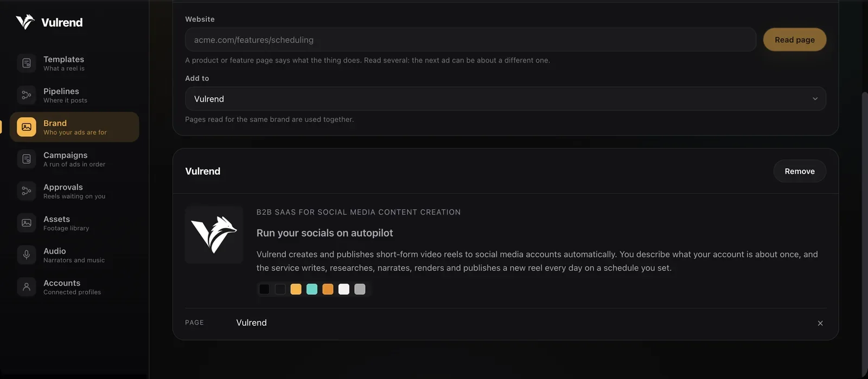
Task: Click dropdown chevron in Add to field
Action: (815, 99)
